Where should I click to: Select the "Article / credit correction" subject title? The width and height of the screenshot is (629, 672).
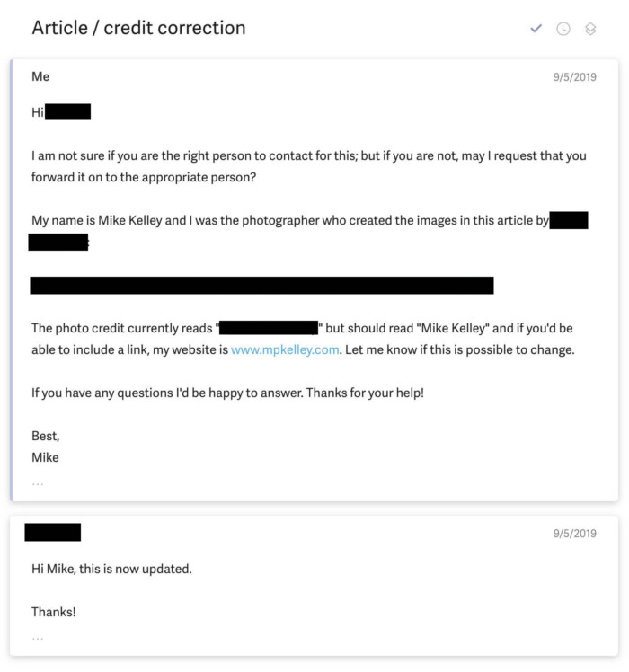click(x=138, y=28)
